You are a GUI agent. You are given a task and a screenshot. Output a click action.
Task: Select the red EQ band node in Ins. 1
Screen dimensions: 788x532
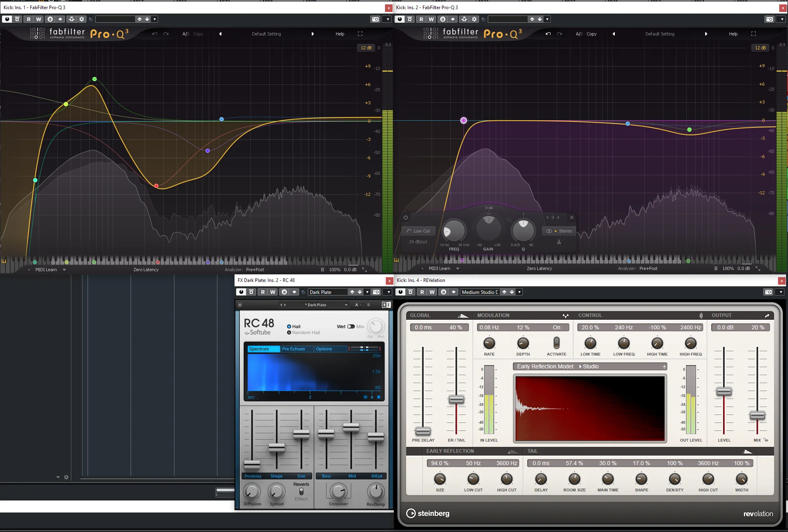click(156, 186)
